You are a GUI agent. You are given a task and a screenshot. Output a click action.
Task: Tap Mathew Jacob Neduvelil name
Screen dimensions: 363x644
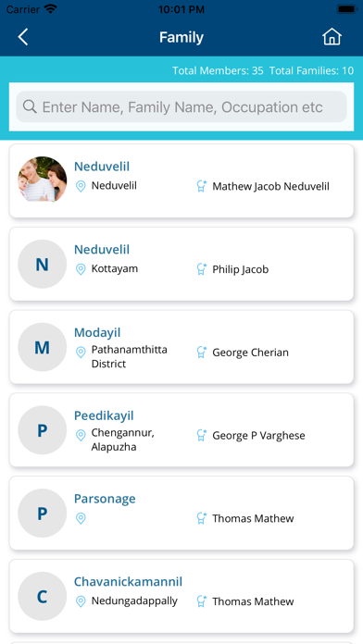click(x=271, y=187)
